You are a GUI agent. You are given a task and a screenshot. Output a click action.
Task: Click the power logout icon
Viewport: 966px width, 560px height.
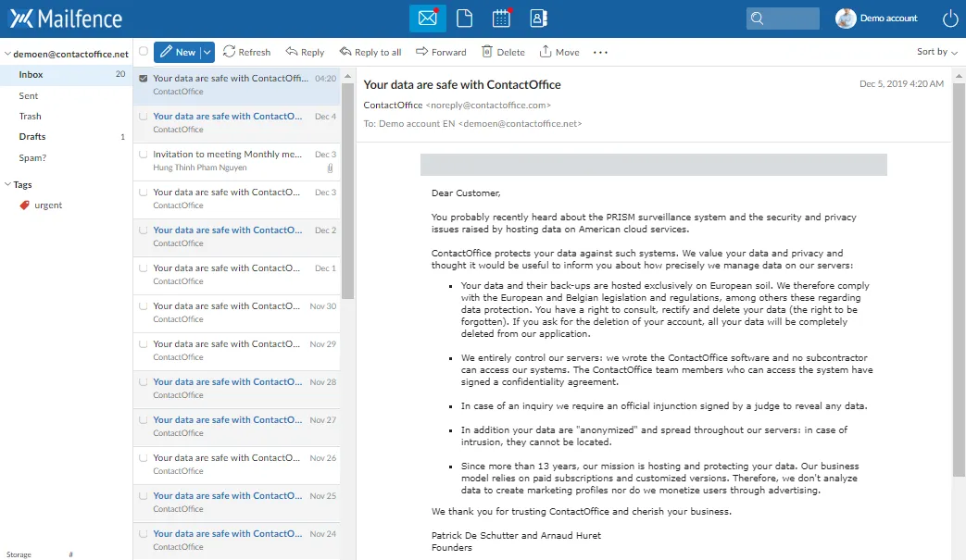[x=949, y=19]
